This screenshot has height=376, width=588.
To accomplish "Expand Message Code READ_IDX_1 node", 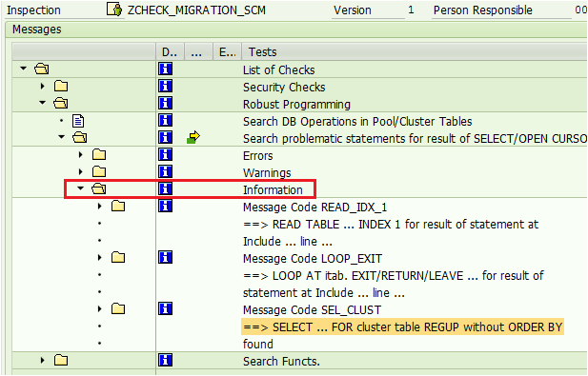I will tap(100, 206).
